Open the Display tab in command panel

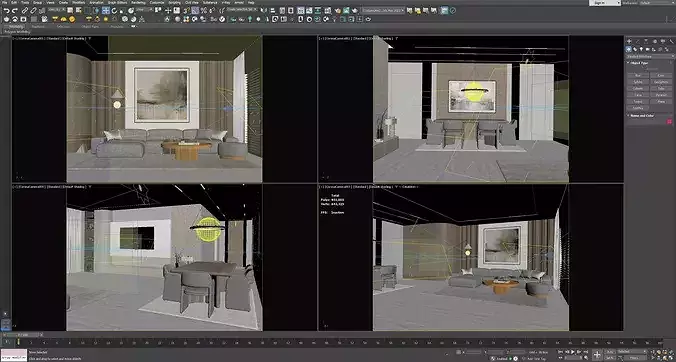663,41
